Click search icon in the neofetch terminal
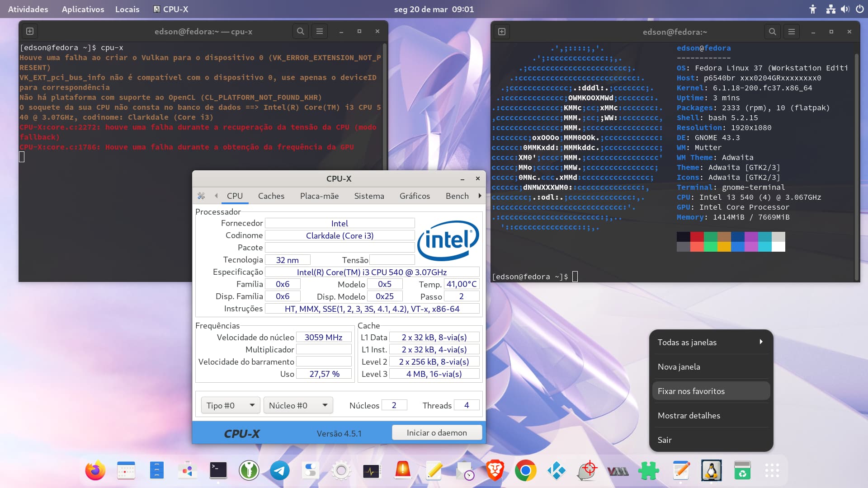 point(772,32)
